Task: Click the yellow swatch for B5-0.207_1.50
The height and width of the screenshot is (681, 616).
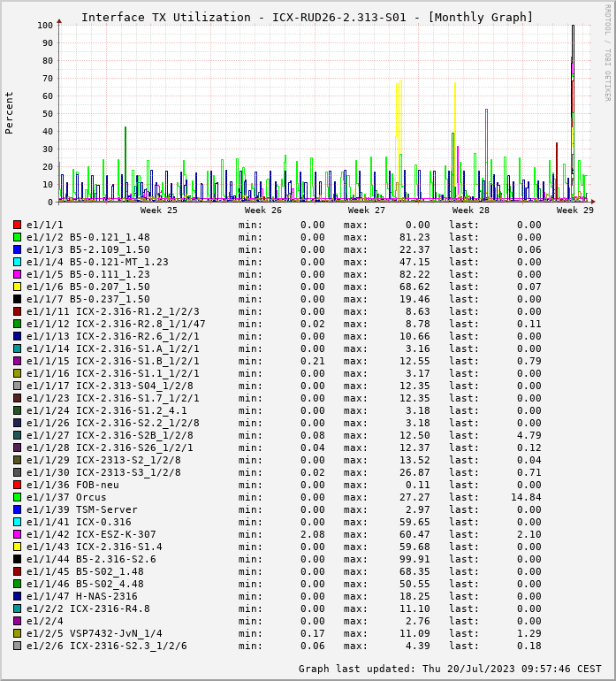Action: tap(17, 287)
